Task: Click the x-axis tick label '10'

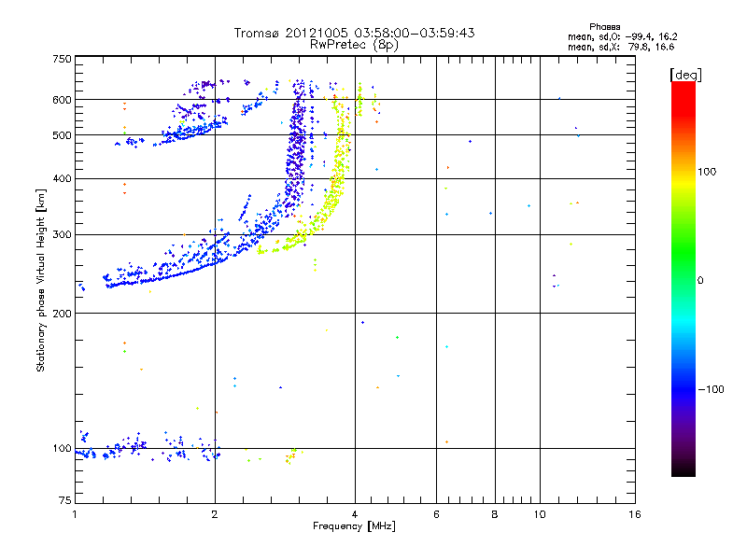Action: tap(540, 514)
